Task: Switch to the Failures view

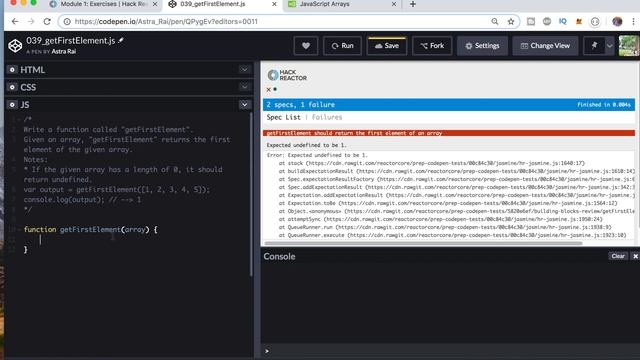Action: [327, 117]
